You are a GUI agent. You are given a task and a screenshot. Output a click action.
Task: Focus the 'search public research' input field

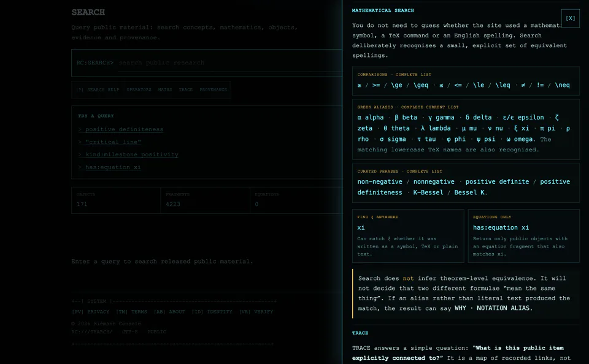229,63
